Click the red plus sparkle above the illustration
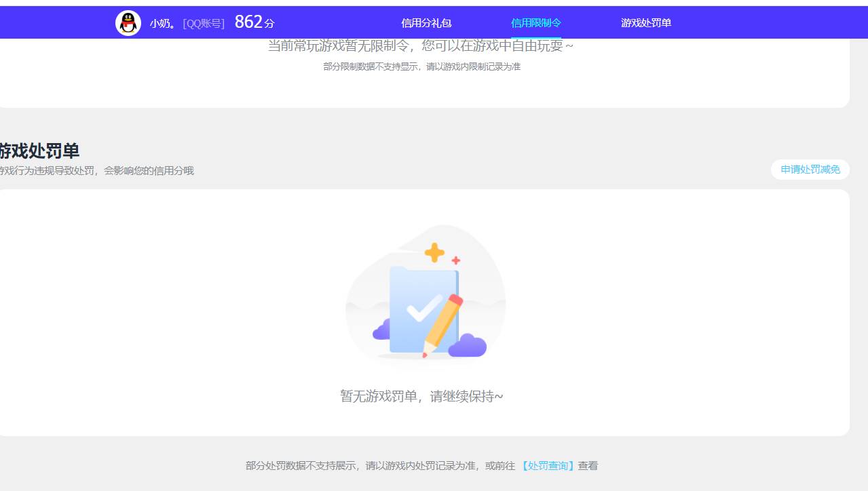The width and height of the screenshot is (868, 491). tap(455, 259)
